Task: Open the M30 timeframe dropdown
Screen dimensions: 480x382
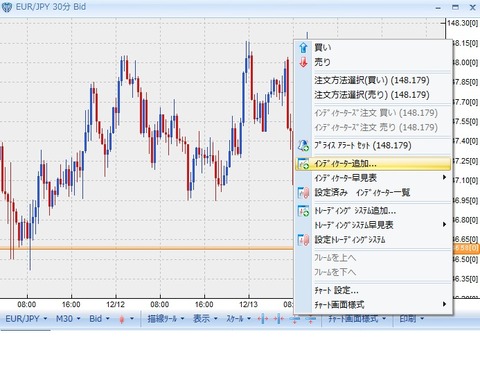Action: [x=68, y=319]
